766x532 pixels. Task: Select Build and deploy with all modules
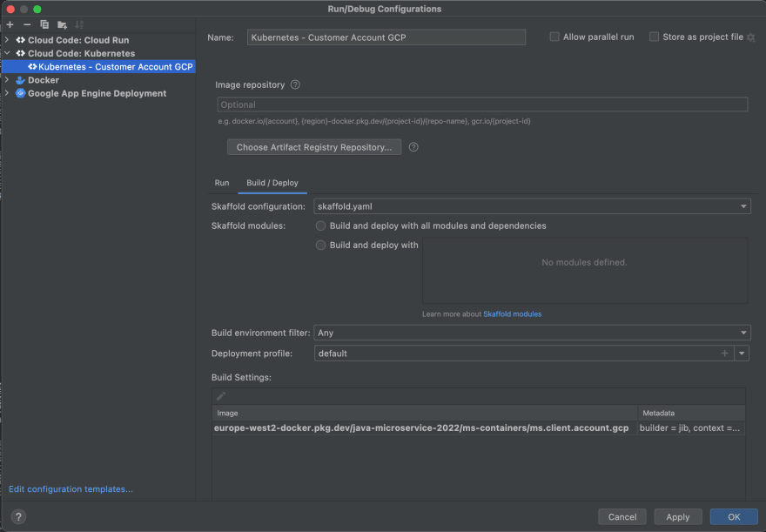320,226
